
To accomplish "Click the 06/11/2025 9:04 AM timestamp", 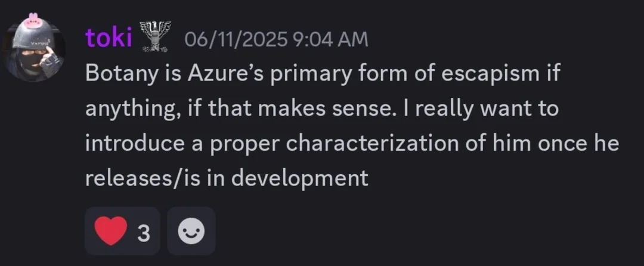I will (x=277, y=39).
